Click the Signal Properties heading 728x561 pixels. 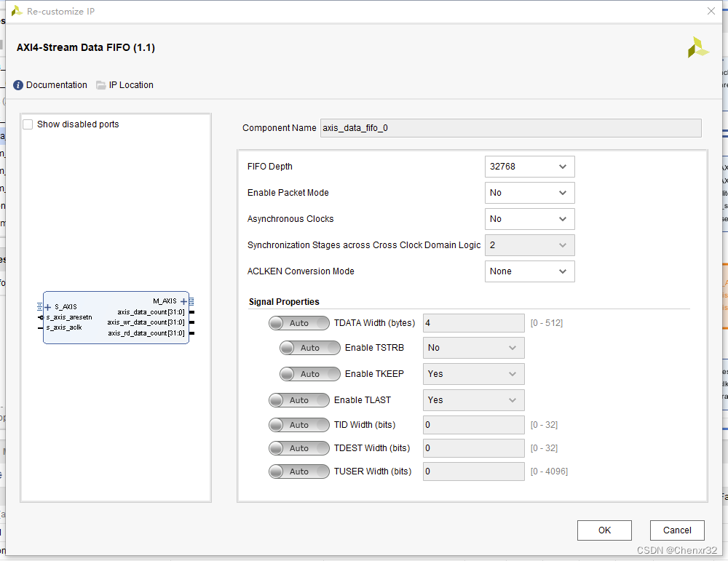pos(284,302)
